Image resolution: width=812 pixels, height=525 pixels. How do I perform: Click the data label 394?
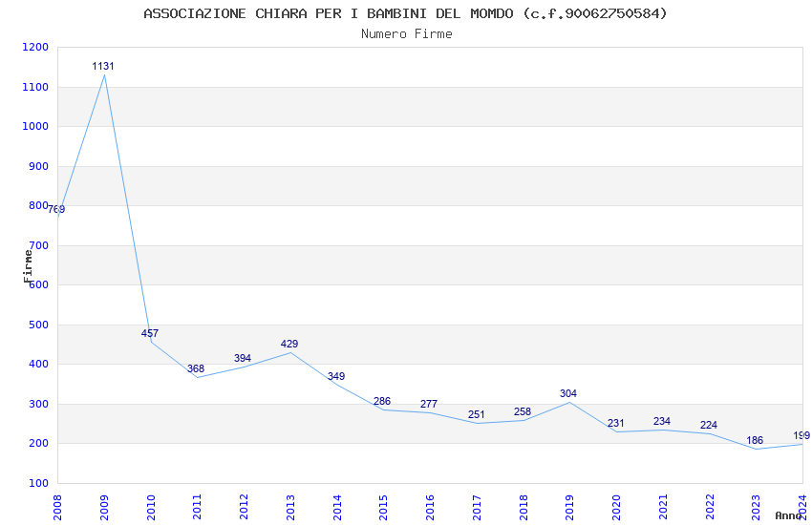[x=243, y=359]
